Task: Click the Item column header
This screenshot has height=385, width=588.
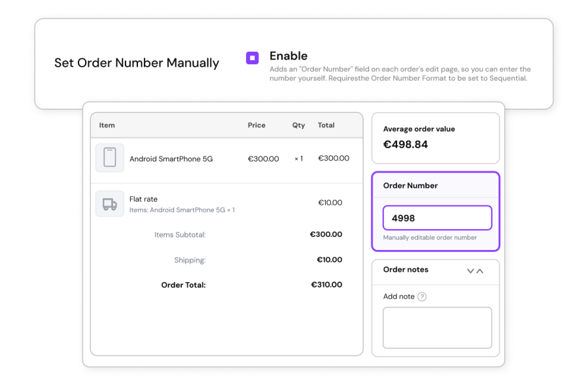Action: coord(107,125)
